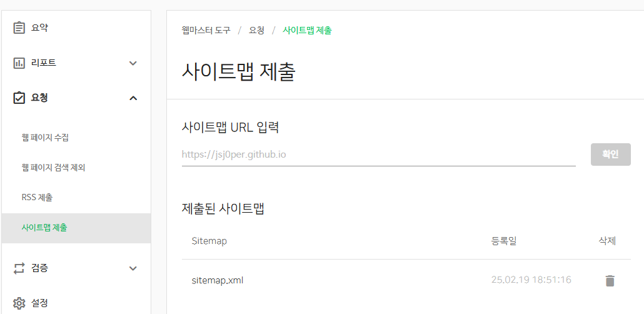Expand the 검증 section chevron

(x=133, y=268)
